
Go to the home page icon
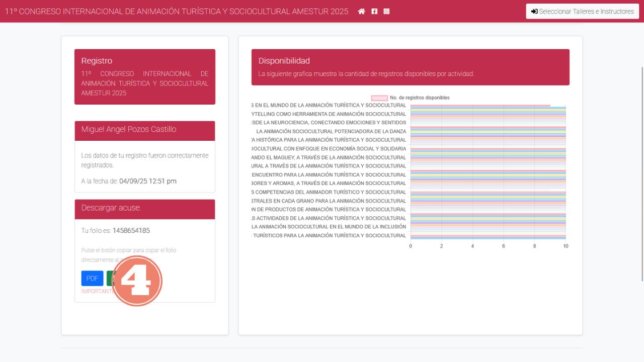(361, 12)
